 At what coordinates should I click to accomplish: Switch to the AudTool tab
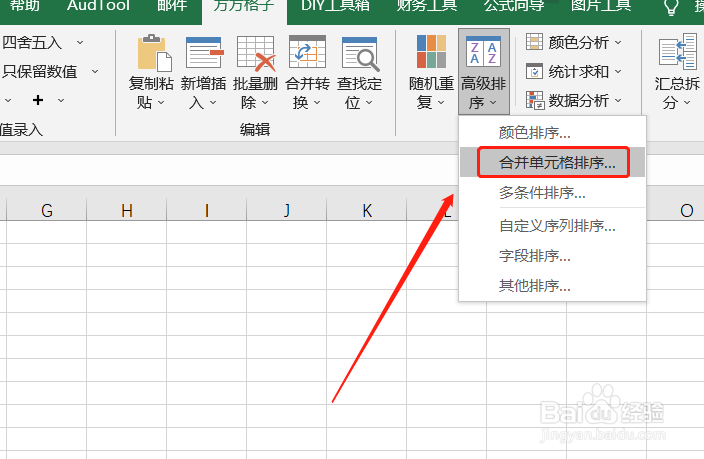(x=98, y=5)
